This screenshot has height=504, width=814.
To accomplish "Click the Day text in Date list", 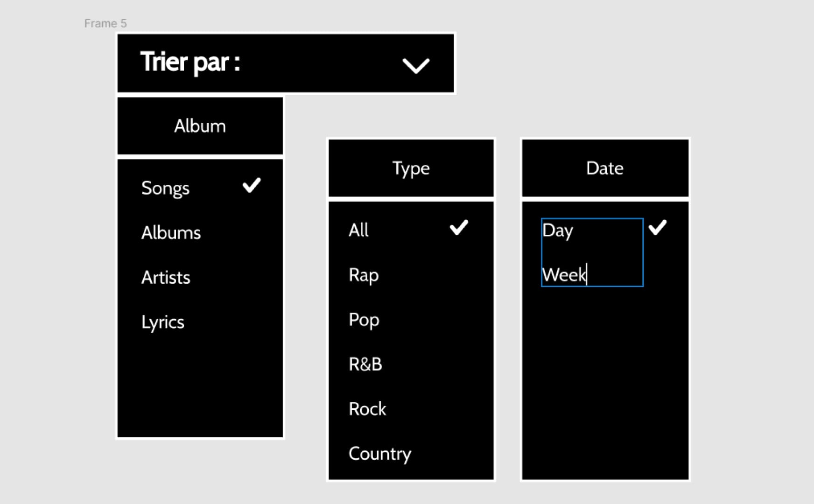I will (x=558, y=231).
